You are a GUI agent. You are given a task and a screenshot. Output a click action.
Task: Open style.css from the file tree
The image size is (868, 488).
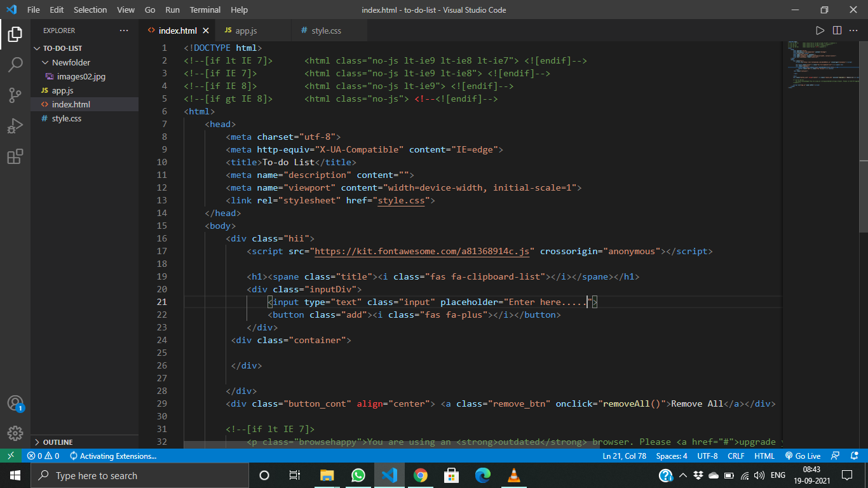point(67,118)
